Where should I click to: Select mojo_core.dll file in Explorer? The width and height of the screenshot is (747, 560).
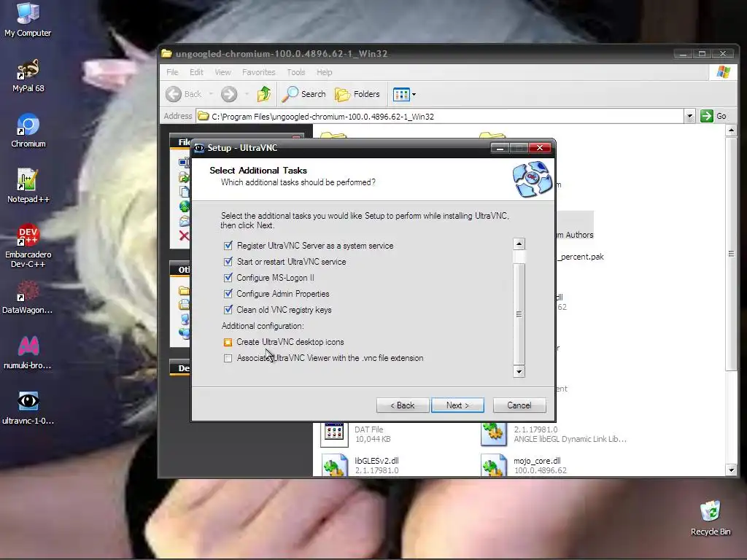tap(524, 465)
